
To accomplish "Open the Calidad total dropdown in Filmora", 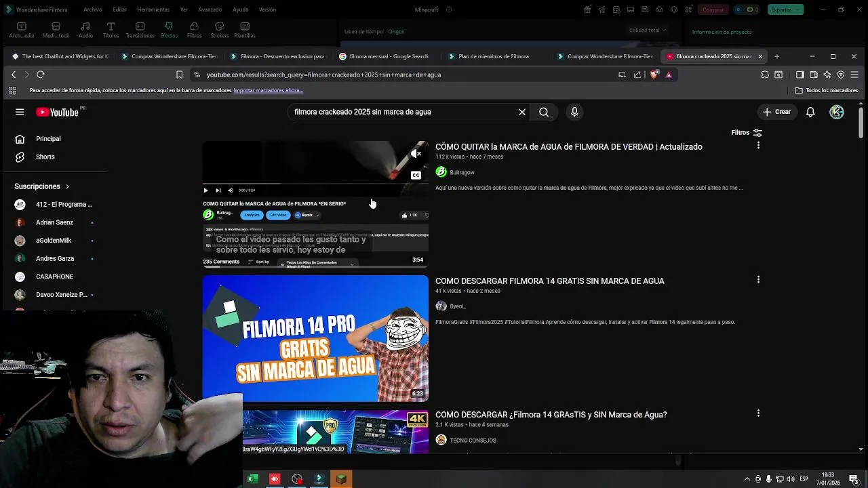I will 648,30.
